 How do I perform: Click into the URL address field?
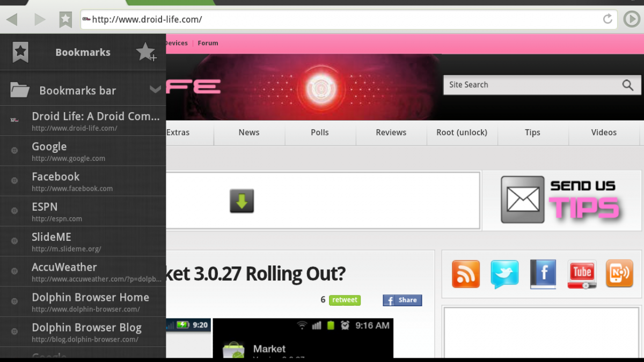[x=343, y=20]
